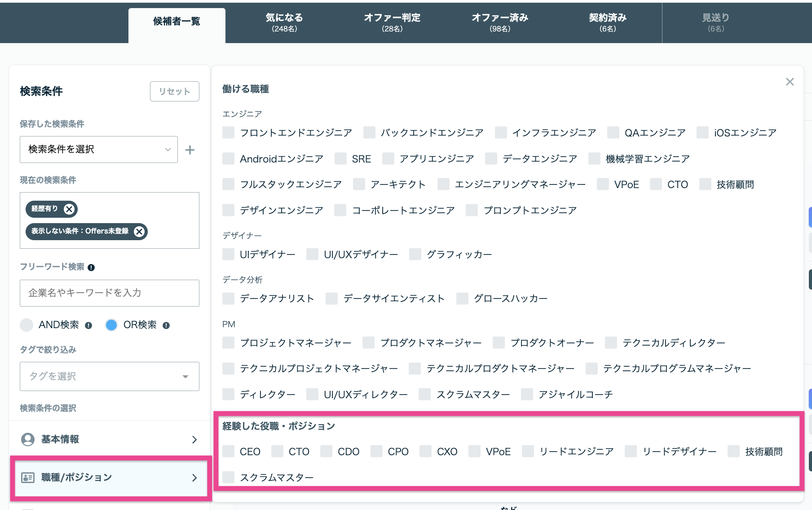Check プロダクトマネージャー checkbox
812x510 pixels.
pyautogui.click(x=369, y=343)
